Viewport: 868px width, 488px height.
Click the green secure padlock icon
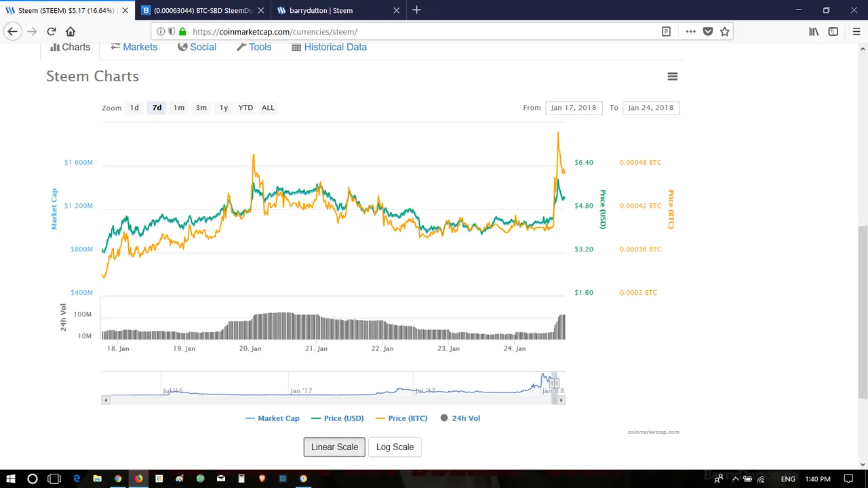click(x=182, y=31)
